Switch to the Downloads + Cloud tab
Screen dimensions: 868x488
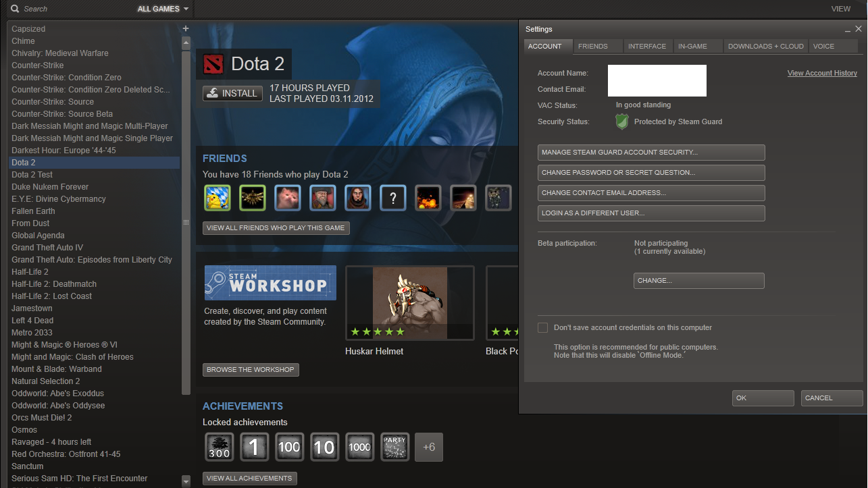click(766, 46)
